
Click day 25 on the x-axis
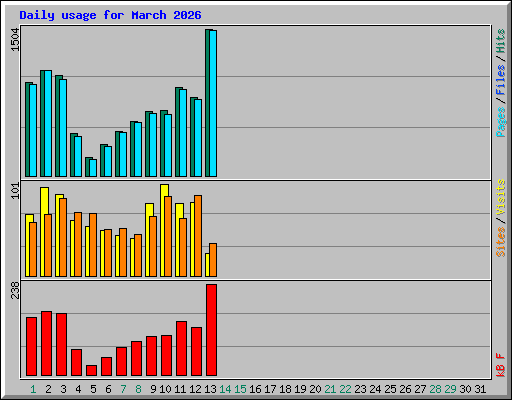[390, 389]
